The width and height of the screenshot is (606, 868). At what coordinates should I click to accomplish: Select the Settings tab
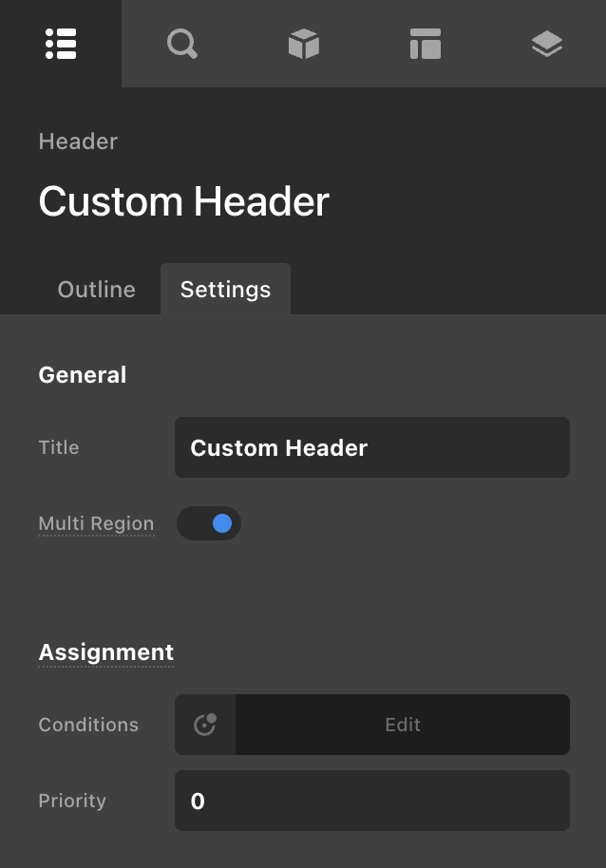click(225, 290)
